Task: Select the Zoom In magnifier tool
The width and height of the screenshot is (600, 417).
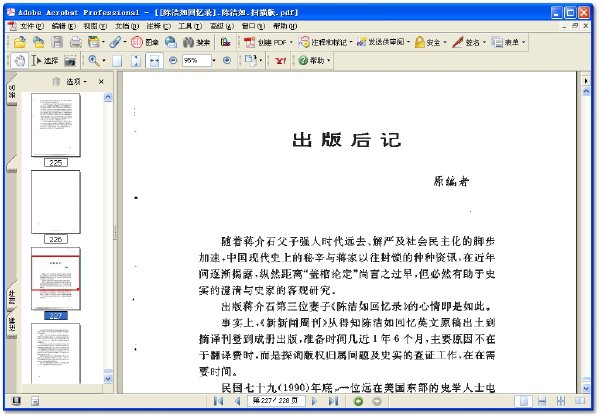Action: 93,60
